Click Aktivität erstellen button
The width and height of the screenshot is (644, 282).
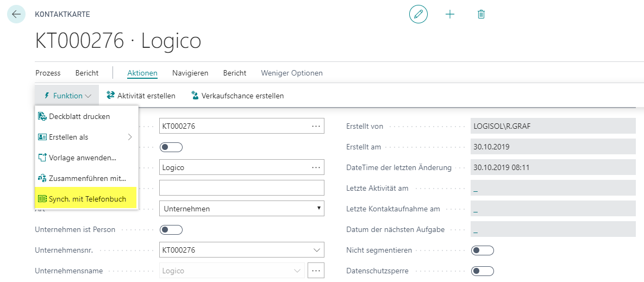[x=141, y=96]
